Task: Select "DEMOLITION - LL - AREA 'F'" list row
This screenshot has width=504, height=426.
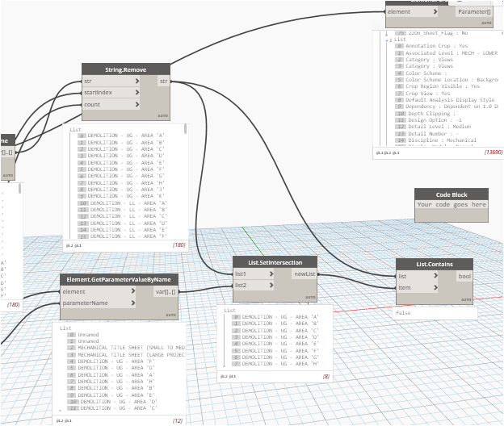Action: [x=124, y=236]
